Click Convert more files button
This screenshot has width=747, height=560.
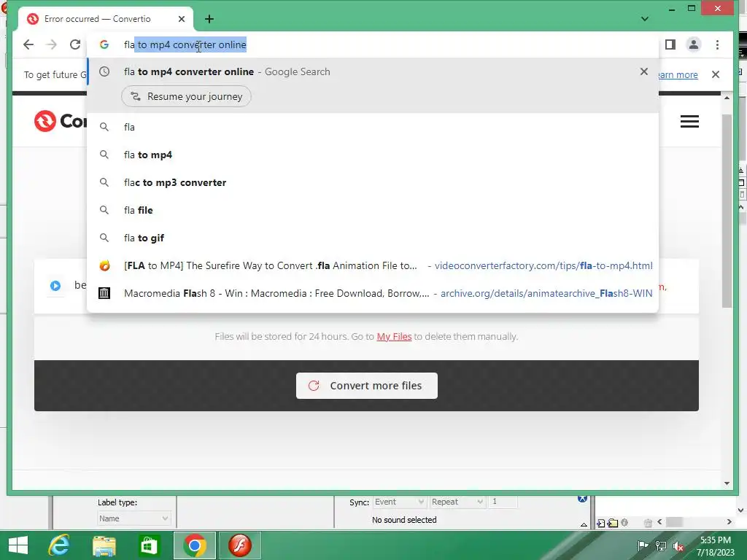click(x=366, y=386)
